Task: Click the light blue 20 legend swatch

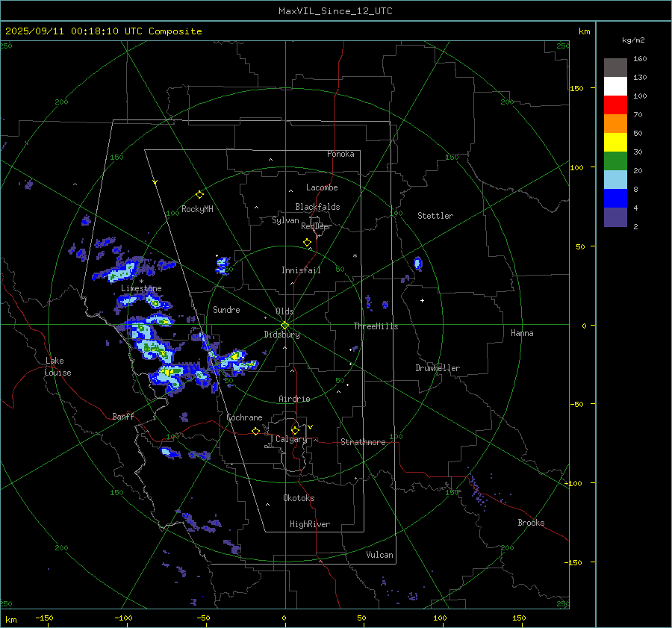Action: tap(615, 180)
